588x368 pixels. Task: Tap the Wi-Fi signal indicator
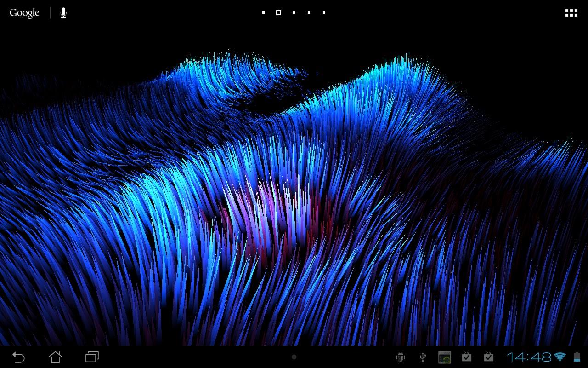(560, 356)
